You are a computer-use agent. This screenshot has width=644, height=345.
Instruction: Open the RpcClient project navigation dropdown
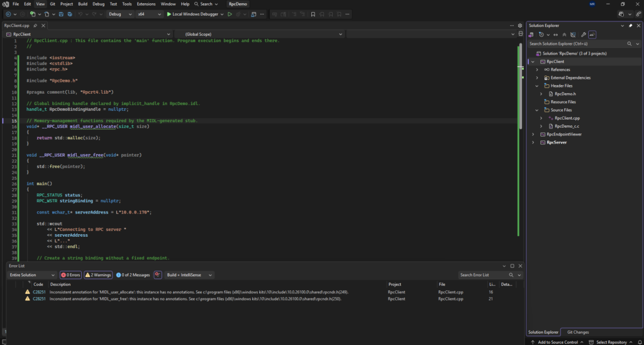pos(89,34)
